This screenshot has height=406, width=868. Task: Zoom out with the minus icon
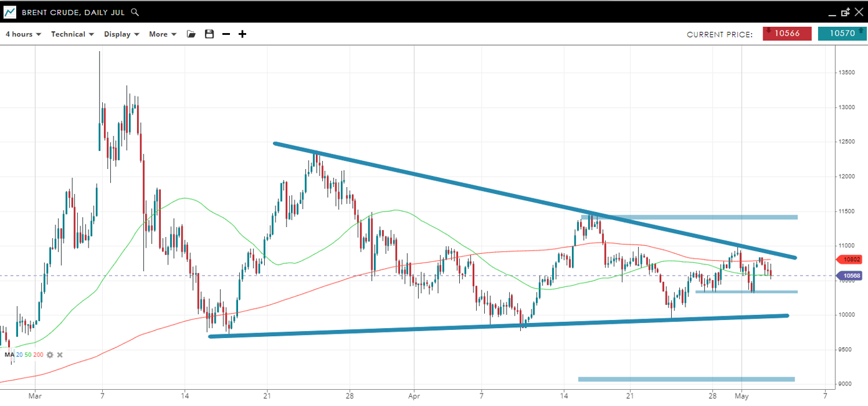tap(226, 34)
